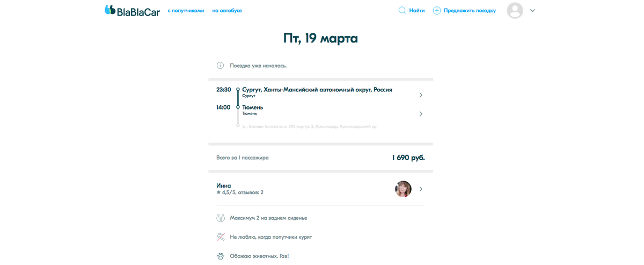
Task: Expand the account dropdown arrow
Action: click(532, 11)
